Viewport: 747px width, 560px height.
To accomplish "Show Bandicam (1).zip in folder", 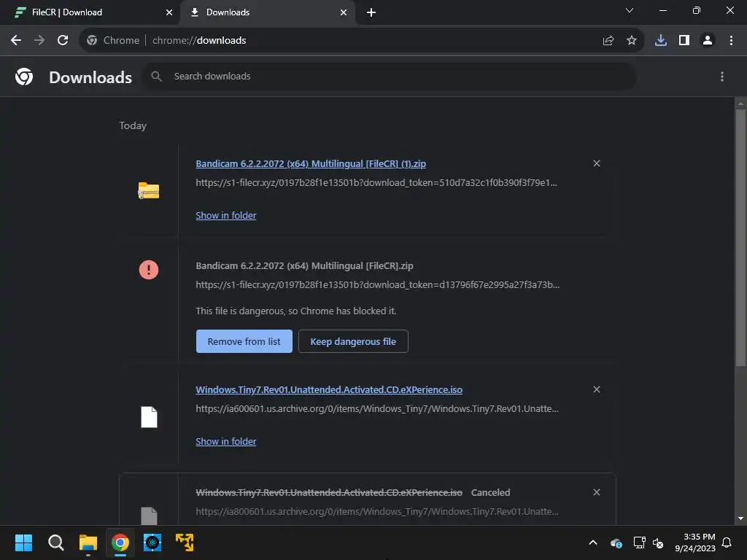I will pos(226,215).
